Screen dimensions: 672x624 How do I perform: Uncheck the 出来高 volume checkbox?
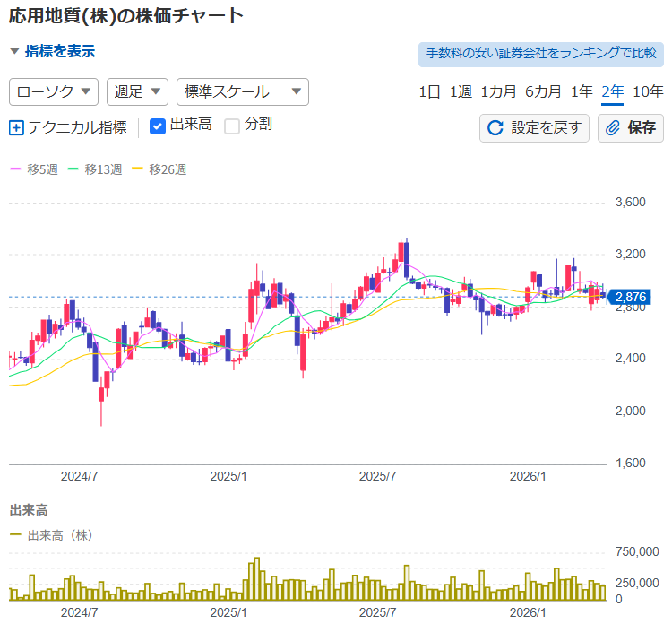pos(157,126)
